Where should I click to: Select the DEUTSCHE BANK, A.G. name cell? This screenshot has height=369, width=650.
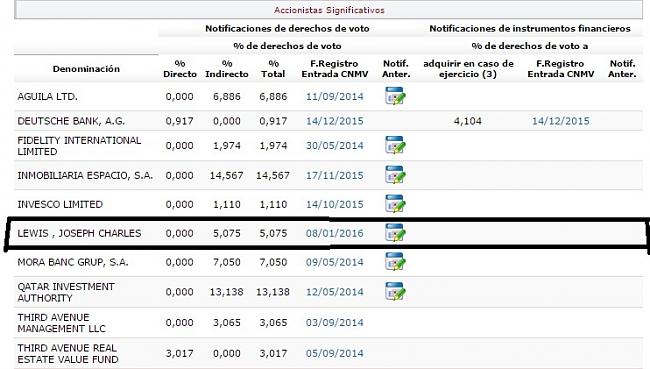tap(71, 121)
